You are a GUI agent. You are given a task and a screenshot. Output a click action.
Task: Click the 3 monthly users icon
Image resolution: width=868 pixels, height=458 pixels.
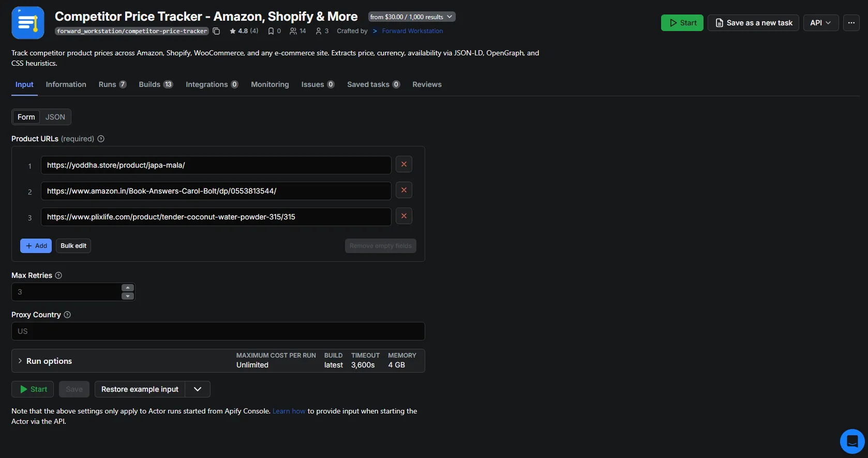pos(319,31)
